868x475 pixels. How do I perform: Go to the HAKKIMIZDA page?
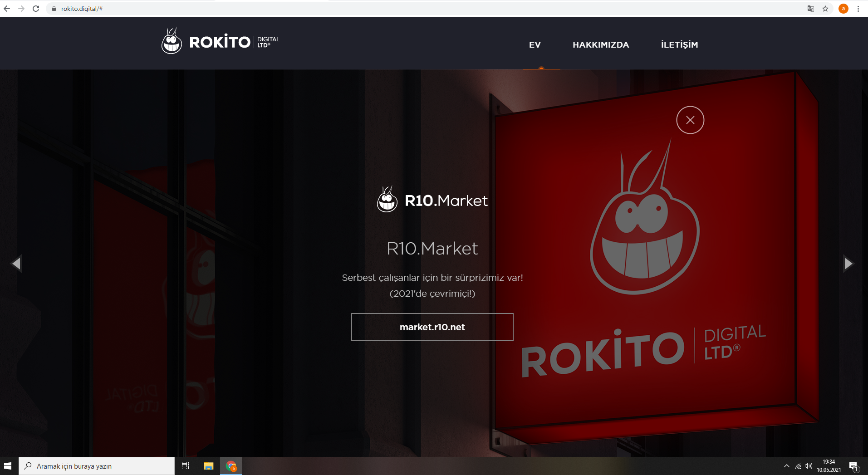(x=601, y=44)
